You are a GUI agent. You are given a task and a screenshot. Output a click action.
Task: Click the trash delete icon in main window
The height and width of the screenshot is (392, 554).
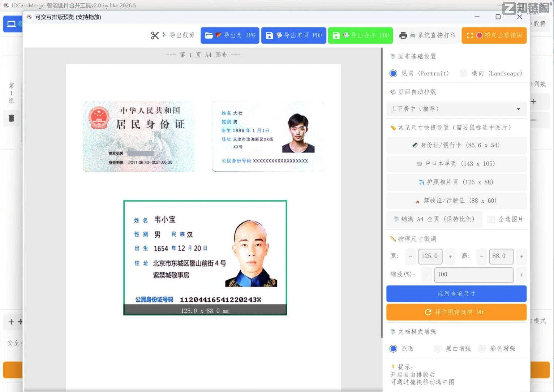pos(11,118)
